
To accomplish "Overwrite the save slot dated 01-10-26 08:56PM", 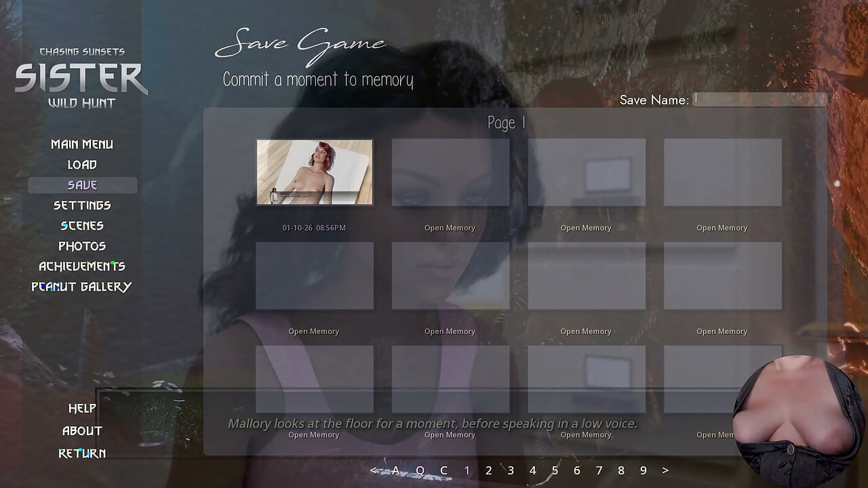I will 315,172.
